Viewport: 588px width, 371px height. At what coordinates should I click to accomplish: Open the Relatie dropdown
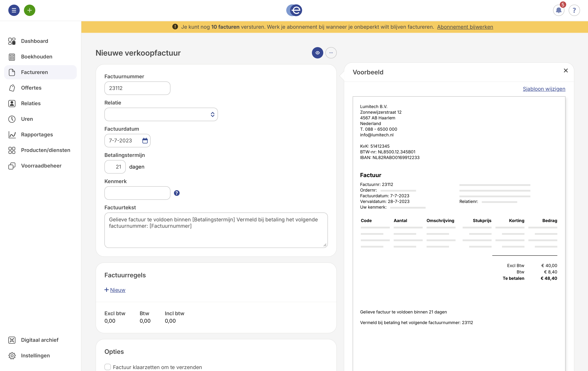pyautogui.click(x=161, y=114)
